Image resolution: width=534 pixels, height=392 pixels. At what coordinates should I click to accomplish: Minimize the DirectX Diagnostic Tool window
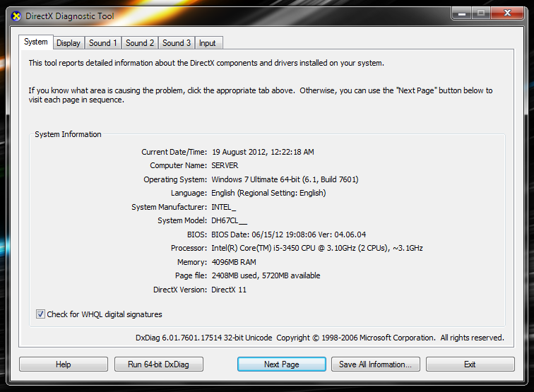coord(462,13)
